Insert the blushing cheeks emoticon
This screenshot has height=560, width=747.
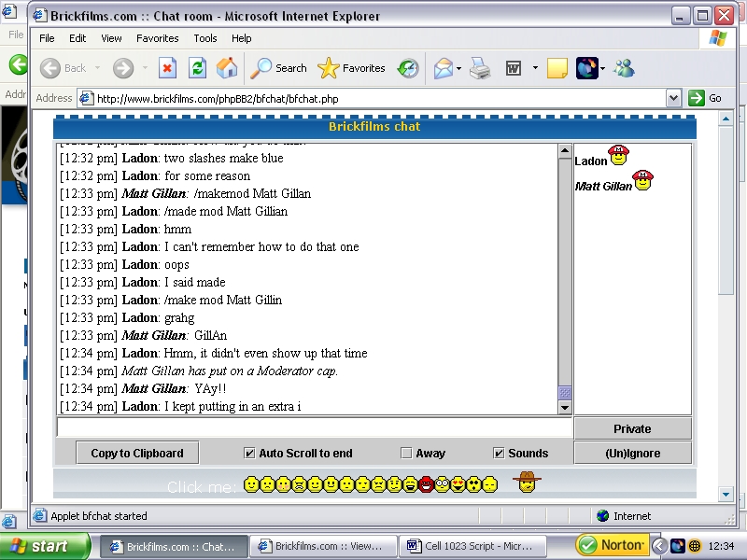click(x=283, y=484)
